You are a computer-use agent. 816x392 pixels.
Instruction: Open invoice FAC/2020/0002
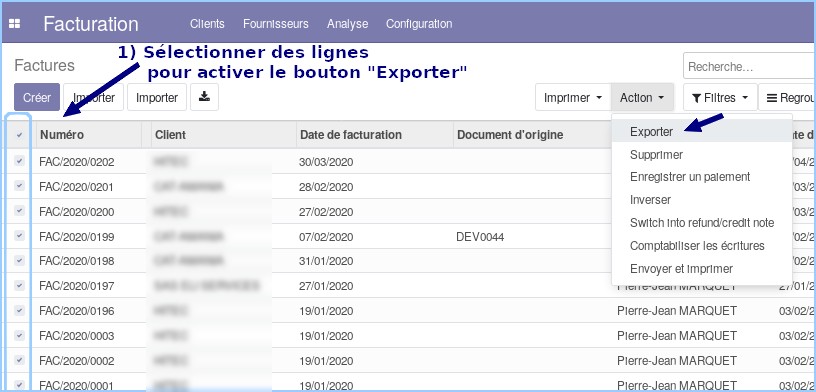point(76,360)
